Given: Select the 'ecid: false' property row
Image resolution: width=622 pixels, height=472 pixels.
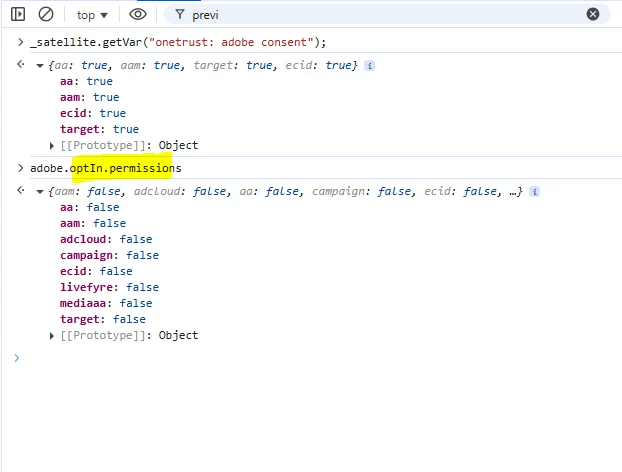Looking at the screenshot, I should tap(96, 271).
